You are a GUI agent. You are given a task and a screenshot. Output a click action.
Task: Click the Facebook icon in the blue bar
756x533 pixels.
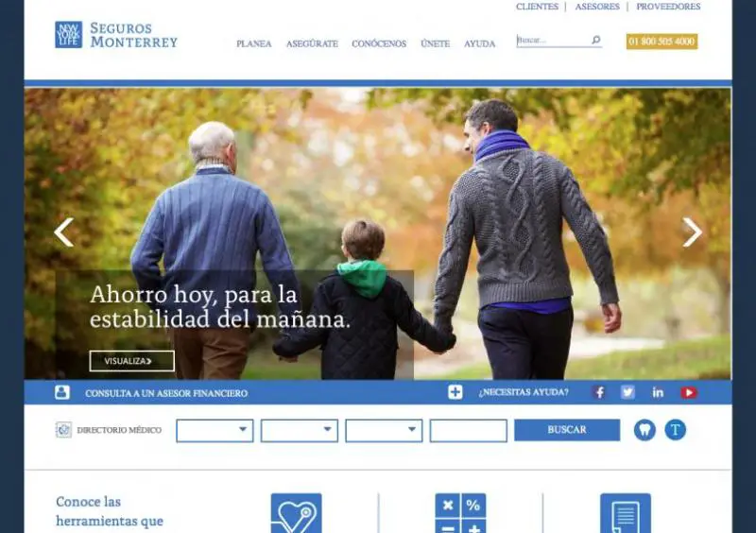599,392
